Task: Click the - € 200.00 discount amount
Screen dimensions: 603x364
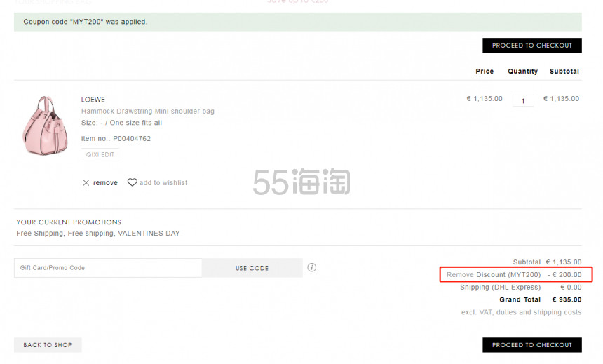Action: click(564, 275)
